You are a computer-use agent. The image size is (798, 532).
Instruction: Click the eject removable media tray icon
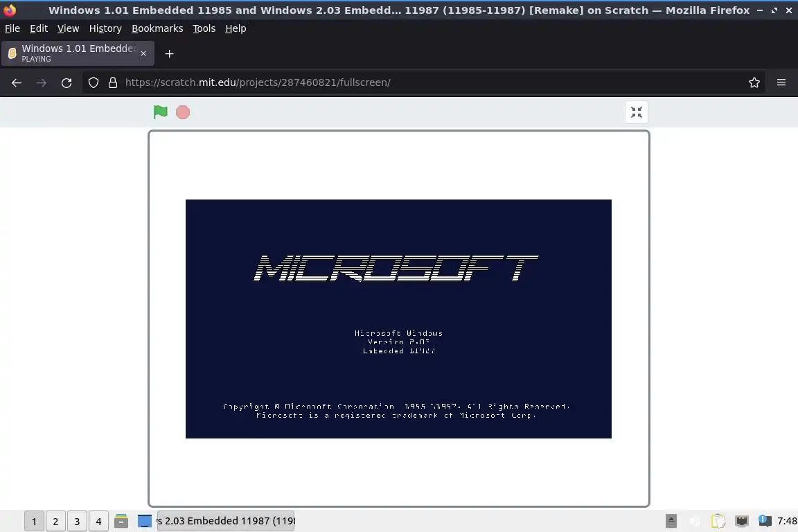point(671,521)
